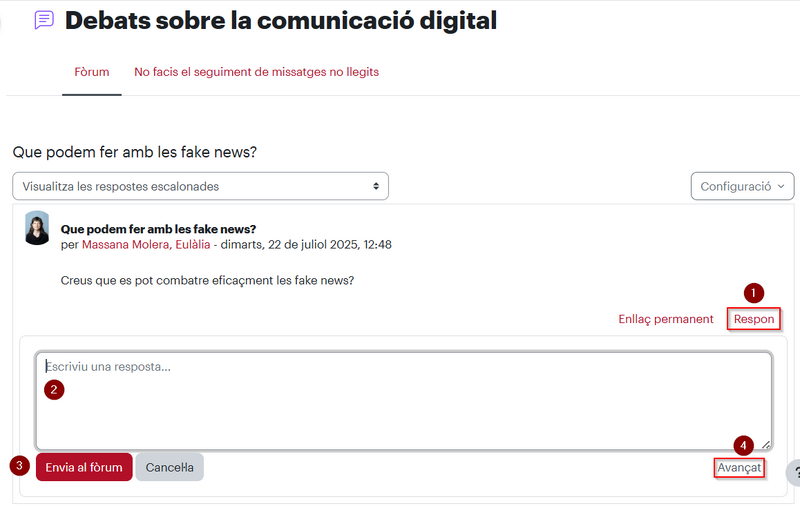This screenshot has height=506, width=800.
Task: Click the post title 'Que podem fer amb les fake news?'
Action: (158, 229)
